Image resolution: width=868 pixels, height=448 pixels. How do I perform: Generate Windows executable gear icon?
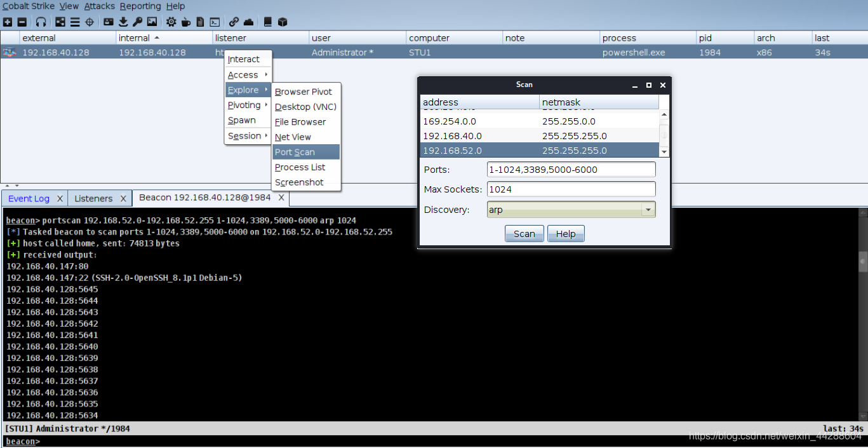[171, 22]
